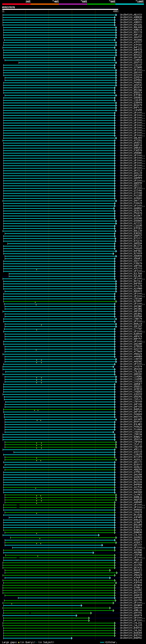Image resolution: width=146 pixels, height=644 pixels.
Task: Select hit label UniRef100_A8P1P6
Action: coord(131,311)
